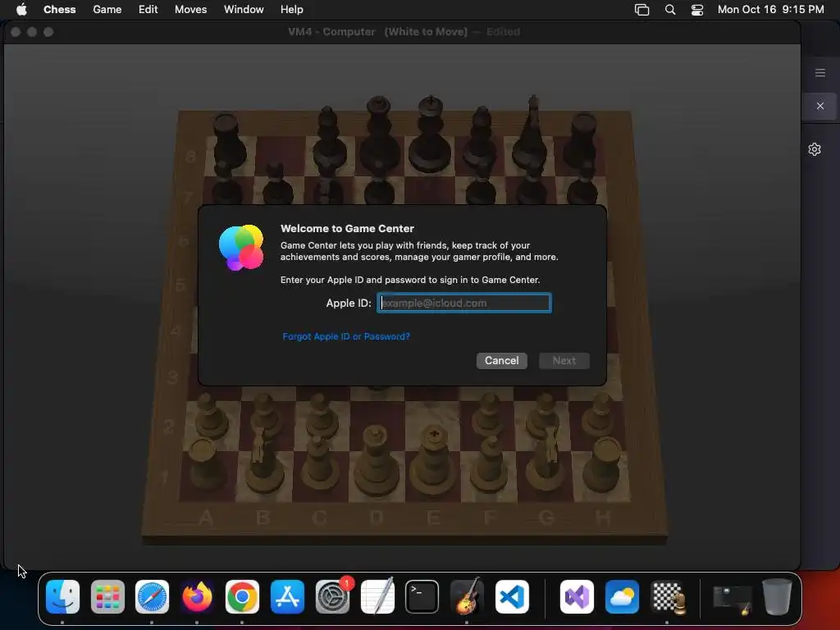The width and height of the screenshot is (840, 630).
Task: Select the white rook on A1
Action: [x=206, y=465]
